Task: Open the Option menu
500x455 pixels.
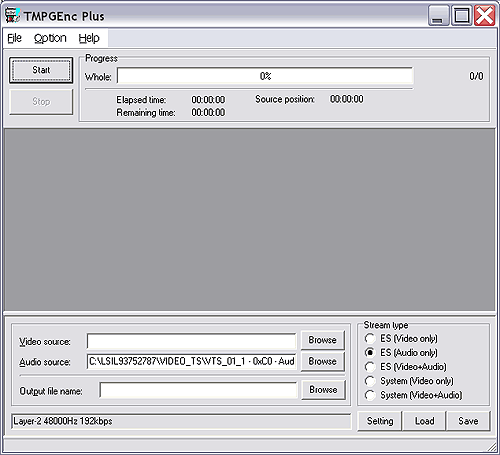Action: point(50,38)
